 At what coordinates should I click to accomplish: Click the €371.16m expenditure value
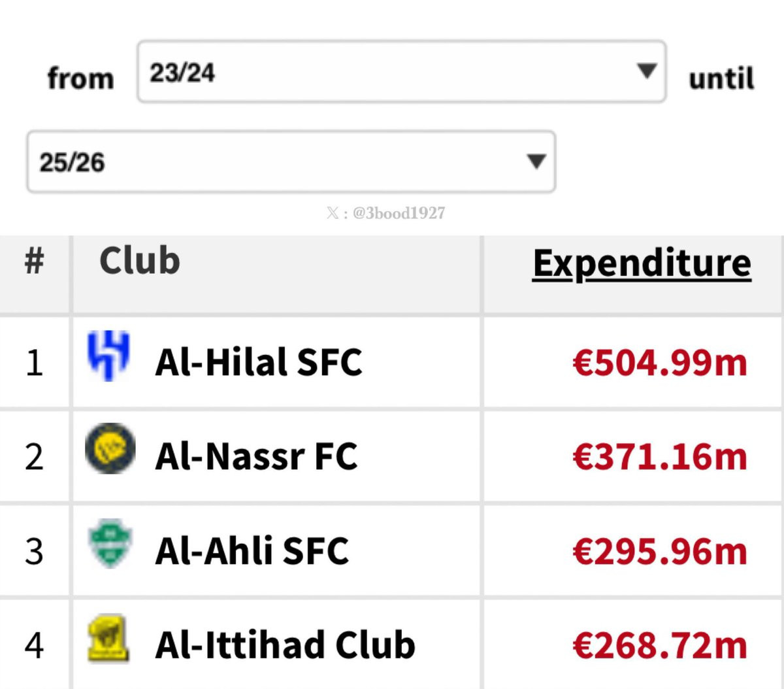(x=660, y=457)
